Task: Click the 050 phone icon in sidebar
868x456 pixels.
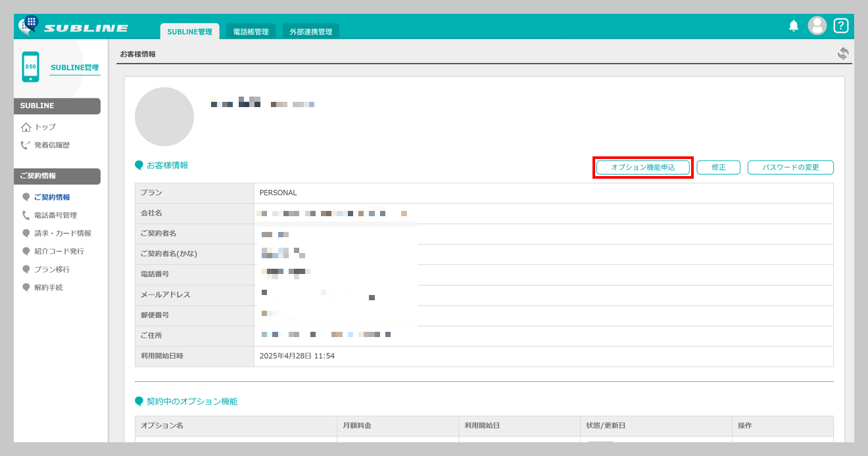Action: [30, 67]
